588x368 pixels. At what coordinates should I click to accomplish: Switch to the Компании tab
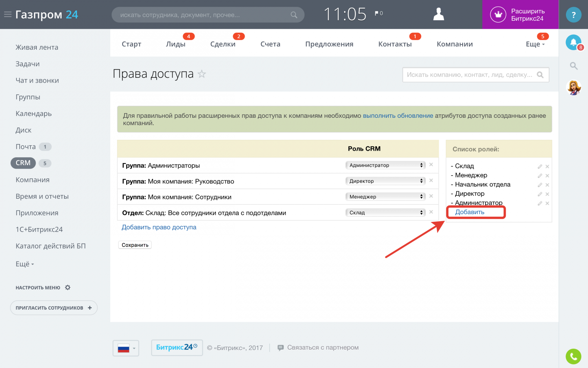point(455,44)
